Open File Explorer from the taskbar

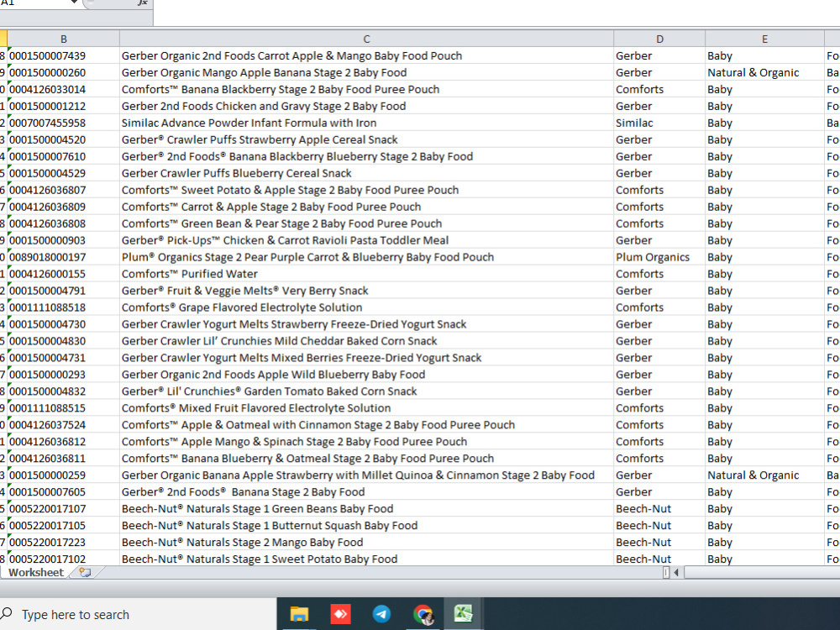click(299, 614)
